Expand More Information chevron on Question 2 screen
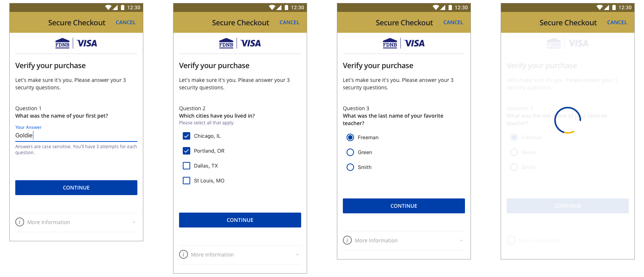Screen dimensions: 644x277 (297, 255)
